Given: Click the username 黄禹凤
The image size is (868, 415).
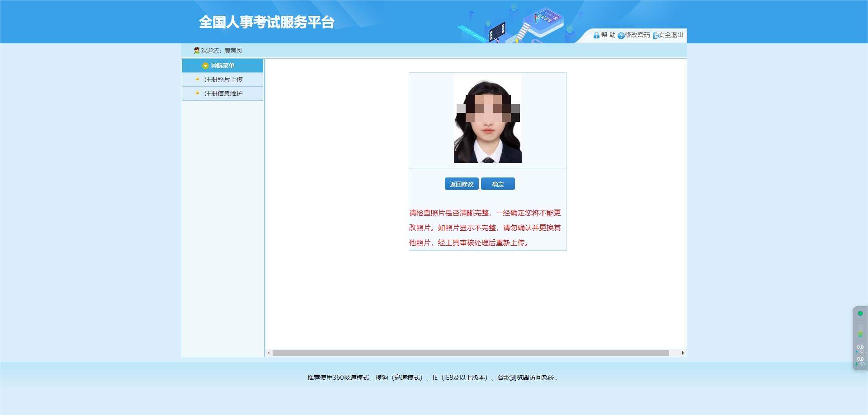Looking at the screenshot, I should [x=233, y=51].
